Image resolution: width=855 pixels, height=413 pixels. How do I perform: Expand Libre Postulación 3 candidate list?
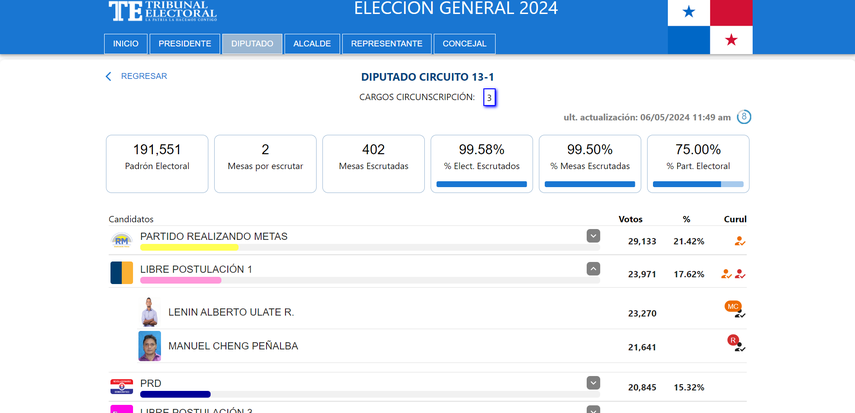[593, 410]
